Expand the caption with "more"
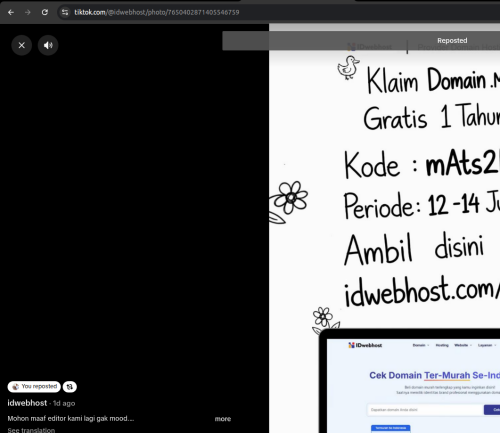The image size is (500, 433). [x=223, y=419]
